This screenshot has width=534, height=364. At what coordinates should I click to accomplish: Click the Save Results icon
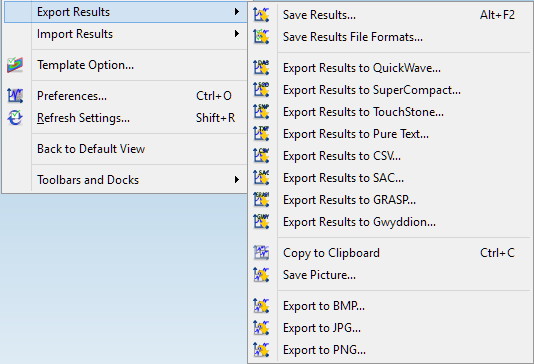click(x=261, y=15)
